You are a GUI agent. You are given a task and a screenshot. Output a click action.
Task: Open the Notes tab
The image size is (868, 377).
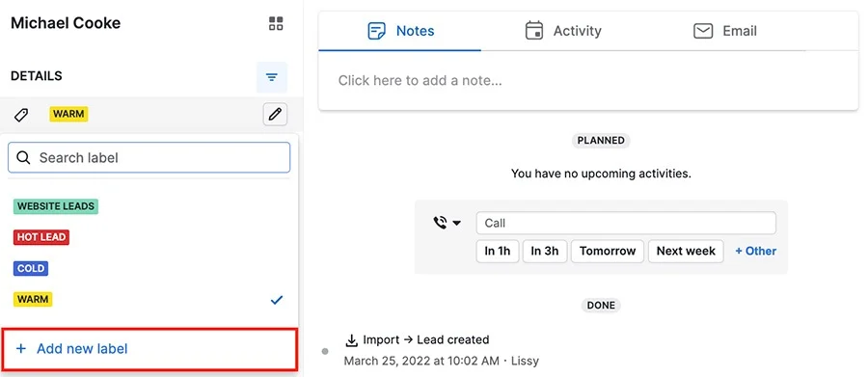[401, 31]
